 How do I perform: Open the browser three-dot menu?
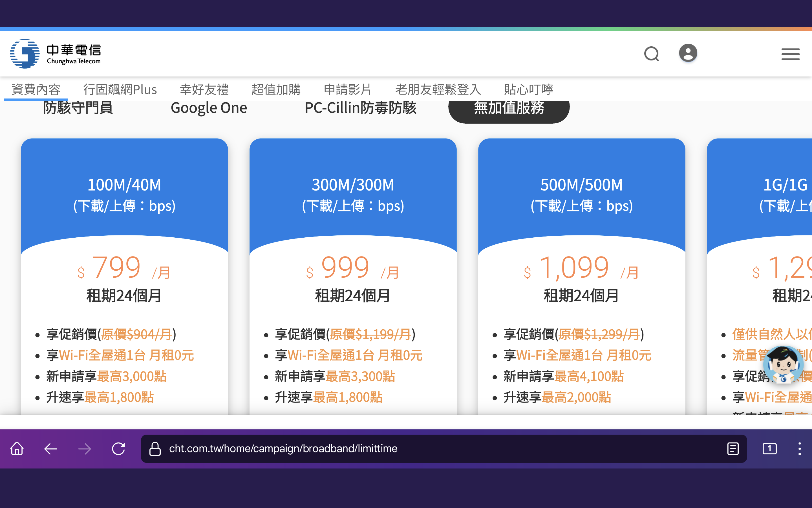click(x=800, y=448)
